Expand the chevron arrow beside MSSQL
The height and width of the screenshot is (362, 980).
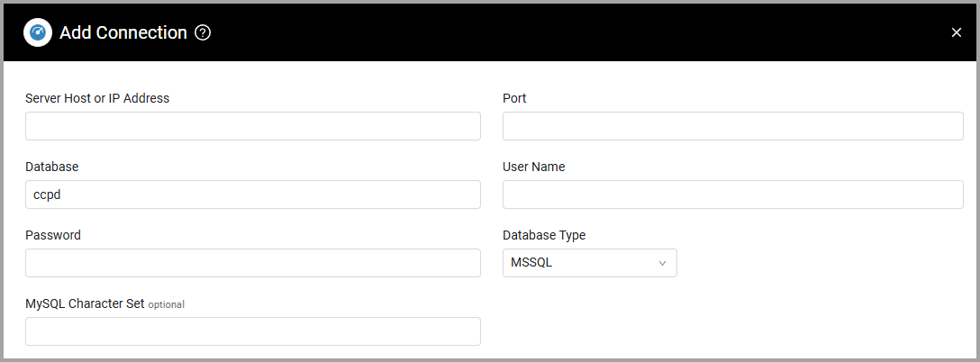click(663, 263)
